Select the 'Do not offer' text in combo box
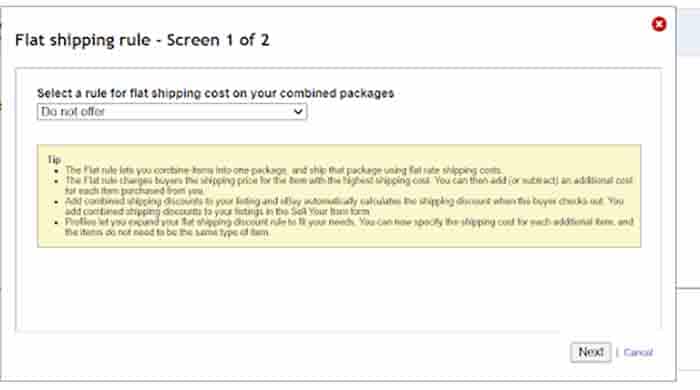The height and width of the screenshot is (390, 700). point(73,112)
